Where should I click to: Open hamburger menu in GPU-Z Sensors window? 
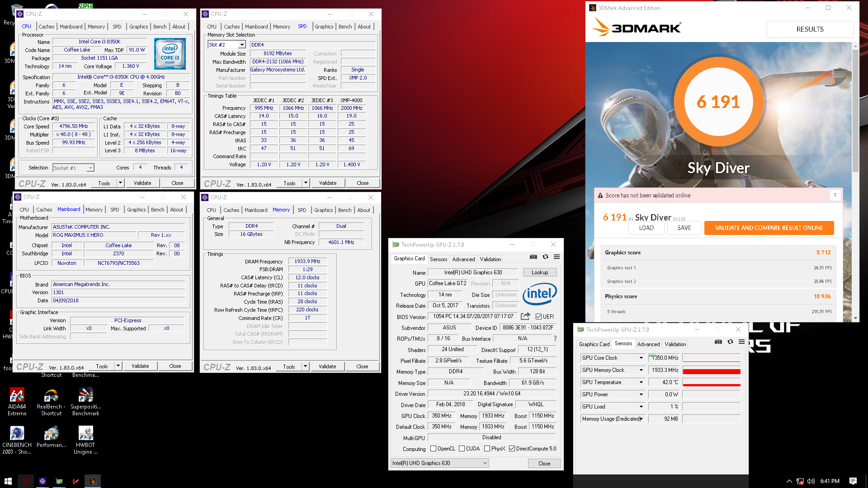point(742,342)
